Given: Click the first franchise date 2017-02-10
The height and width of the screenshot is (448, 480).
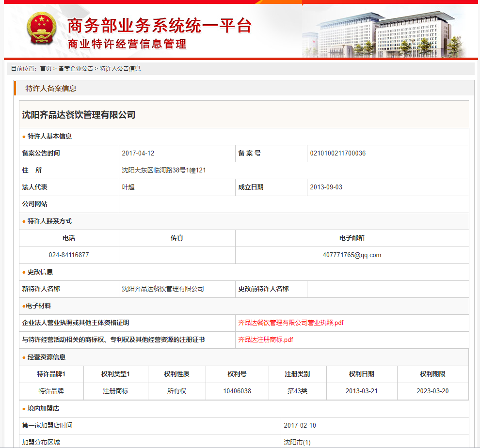Looking at the screenshot, I should pos(300,425).
